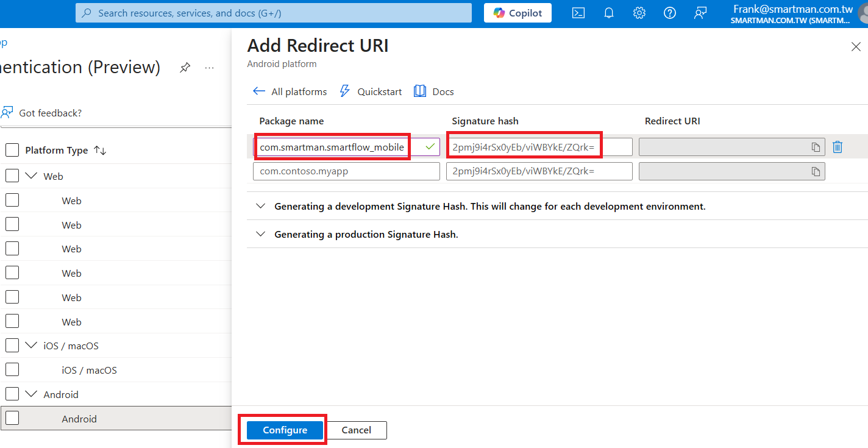Open Cloud Shell from the top bar
Screen dimensions: 868x448
578,13
